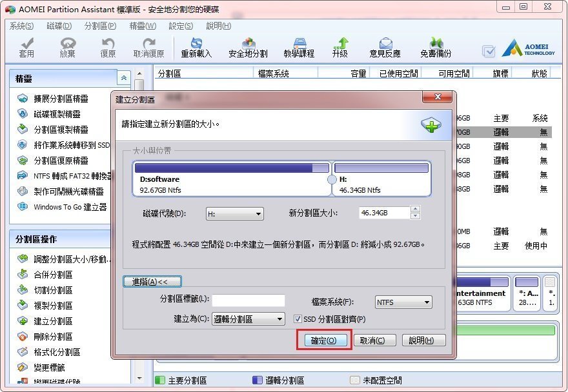Select 格式化分割區 operation
The height and width of the screenshot is (392, 568).
click(x=49, y=352)
